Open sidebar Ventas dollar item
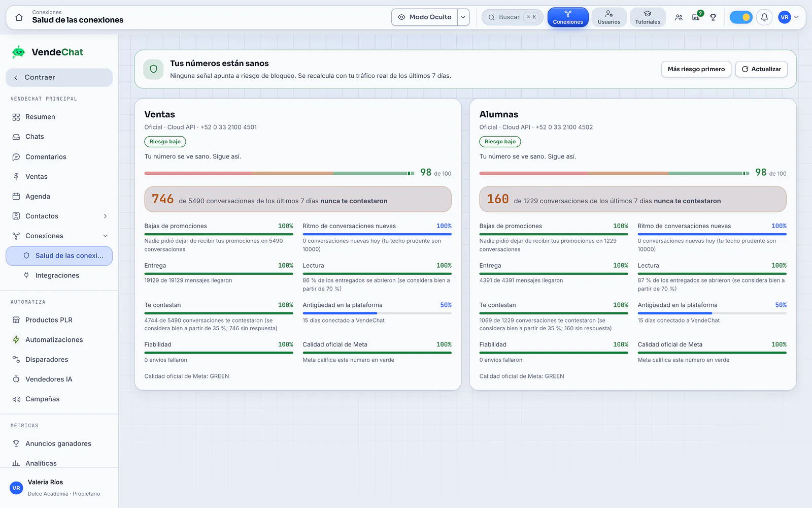 (x=59, y=177)
